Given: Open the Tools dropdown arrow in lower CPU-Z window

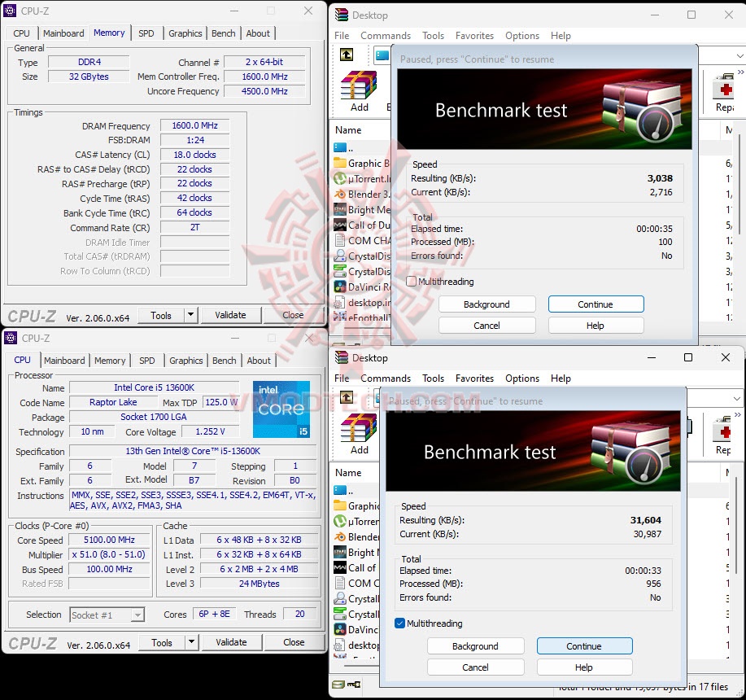Looking at the screenshot, I should 191,642.
